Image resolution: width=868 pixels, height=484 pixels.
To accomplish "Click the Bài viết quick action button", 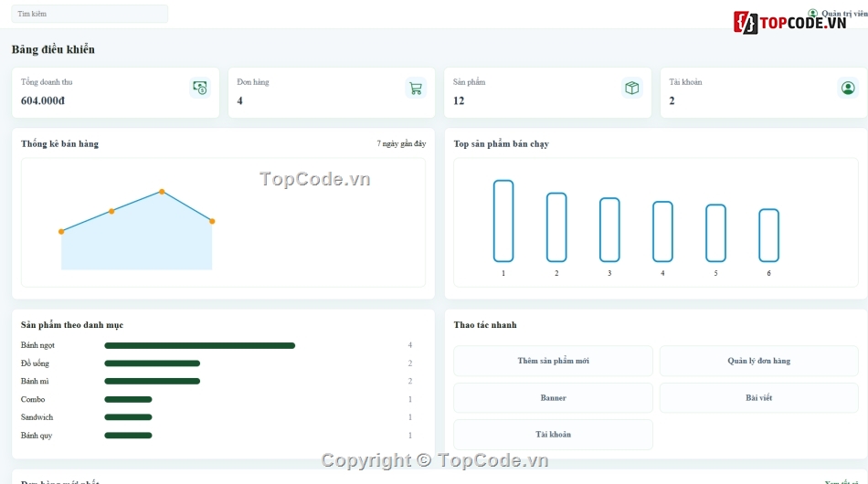I will [x=759, y=398].
